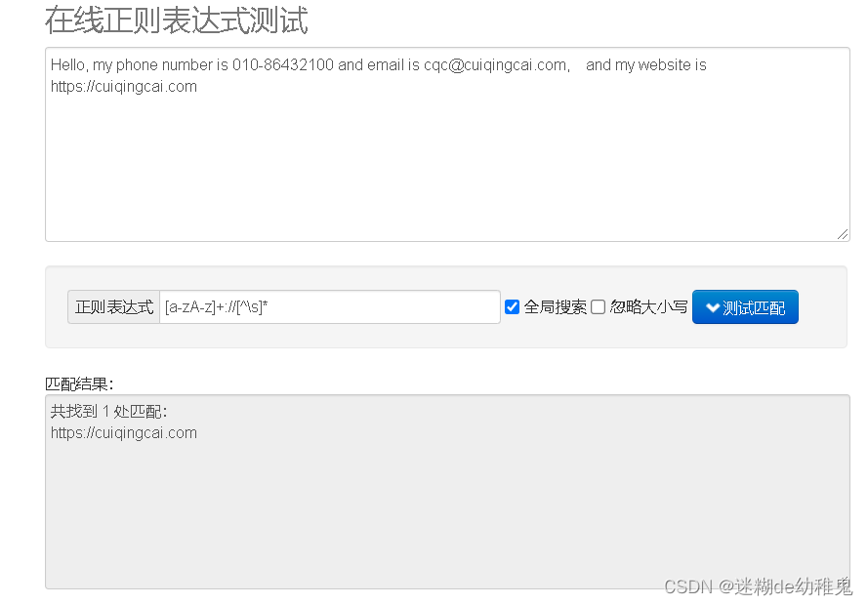Click the chevron icon on 测试匹配 button
Screen dimensions: 868x605
point(713,307)
